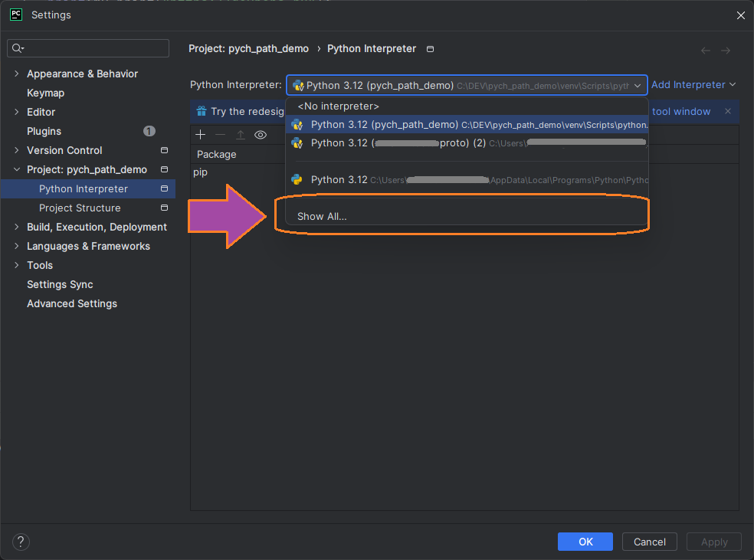Click project-level icon next to Project: pych_path_demo
Image resolution: width=754 pixels, height=560 pixels.
point(164,169)
